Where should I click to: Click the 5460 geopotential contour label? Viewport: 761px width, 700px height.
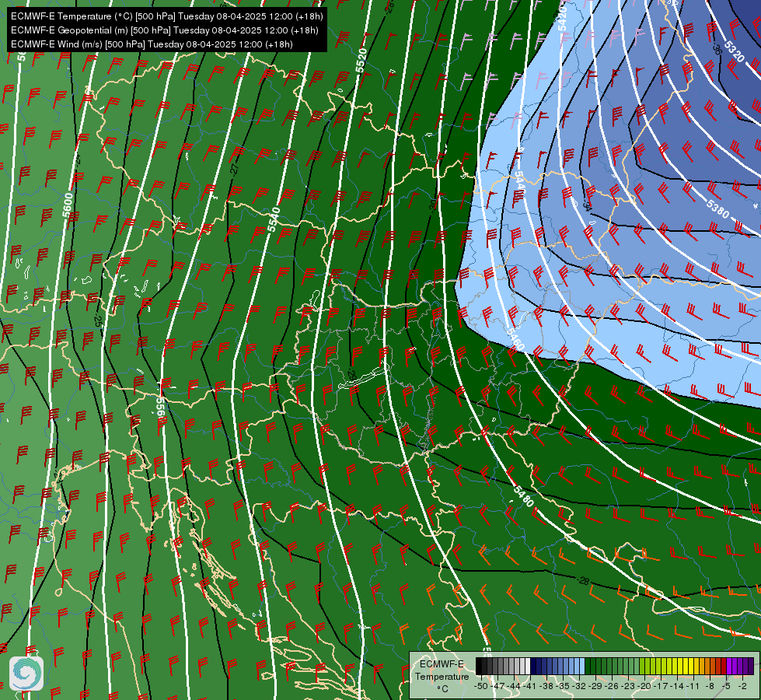[x=515, y=338]
